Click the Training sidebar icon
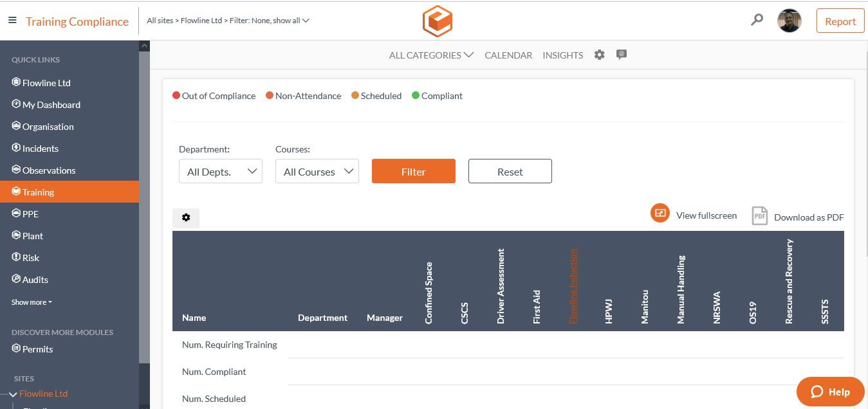The image size is (868, 409). [x=17, y=192]
